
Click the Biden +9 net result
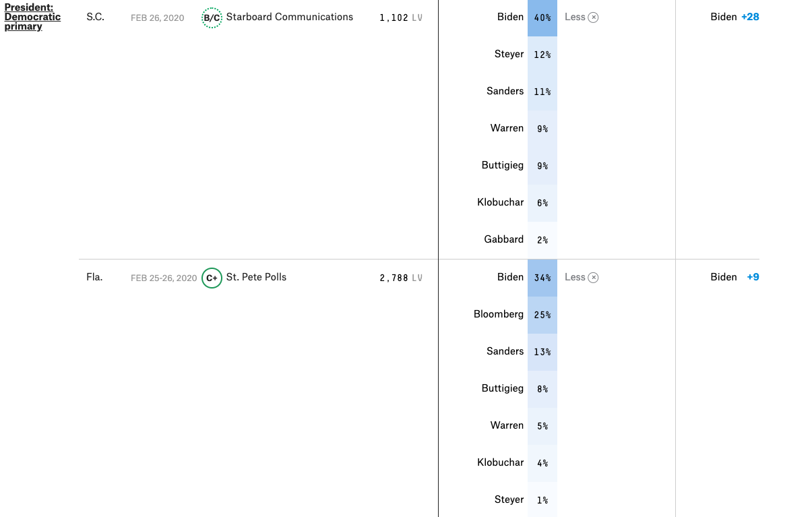pos(735,277)
